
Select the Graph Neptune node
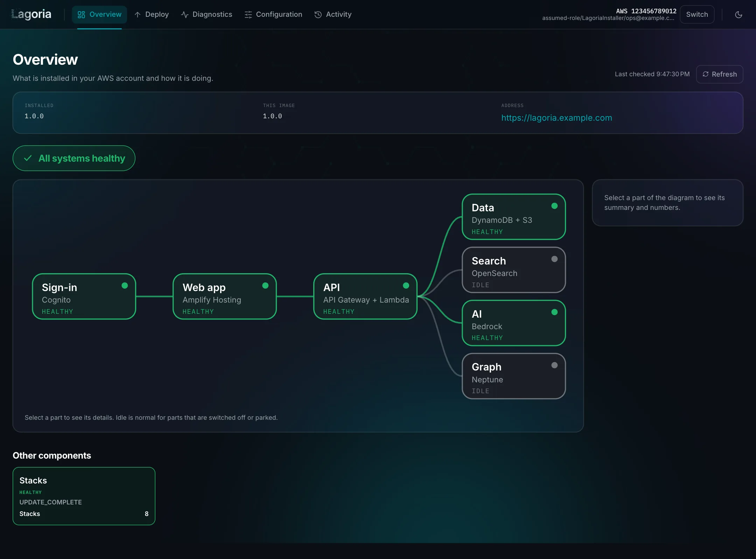[x=514, y=376]
